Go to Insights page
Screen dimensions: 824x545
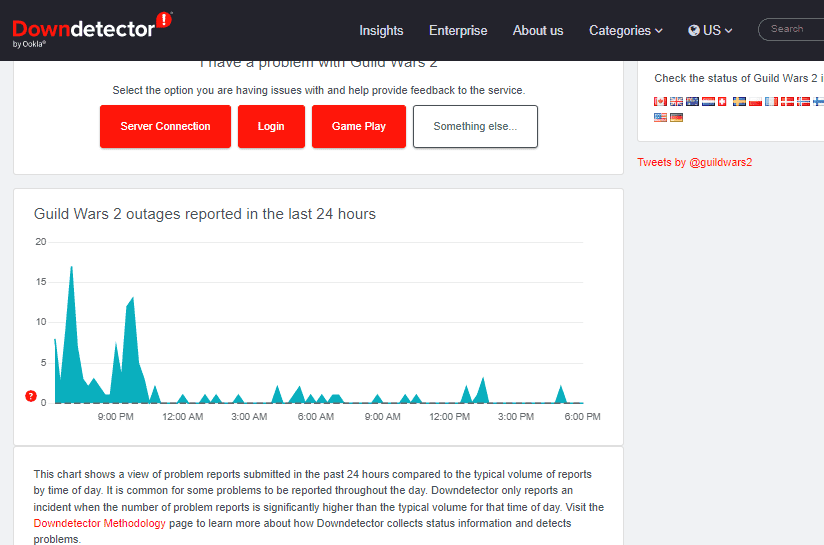381,30
